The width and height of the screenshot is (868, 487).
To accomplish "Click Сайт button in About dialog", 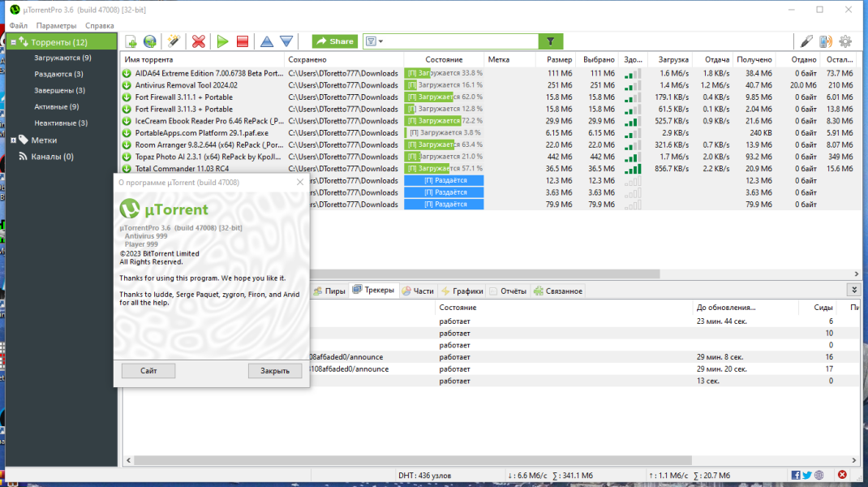I will point(148,371).
